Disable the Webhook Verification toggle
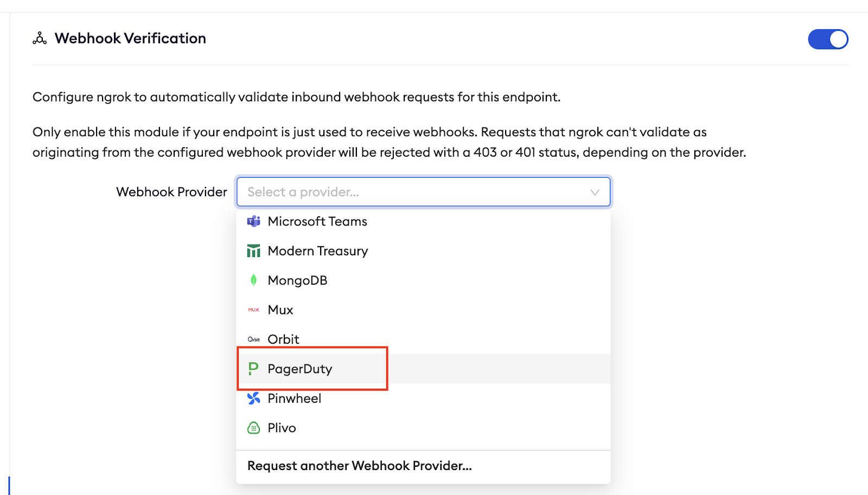Image resolution: width=868 pixels, height=495 pixels. 828,39
